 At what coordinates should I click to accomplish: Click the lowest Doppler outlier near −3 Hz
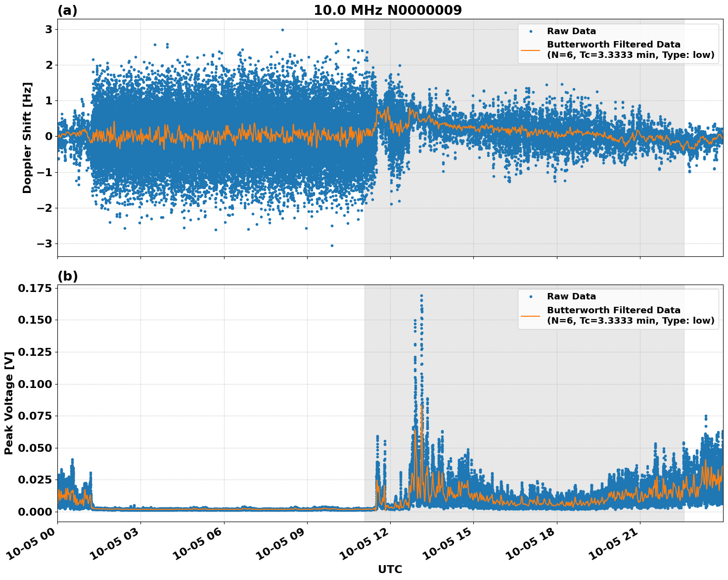pos(332,245)
